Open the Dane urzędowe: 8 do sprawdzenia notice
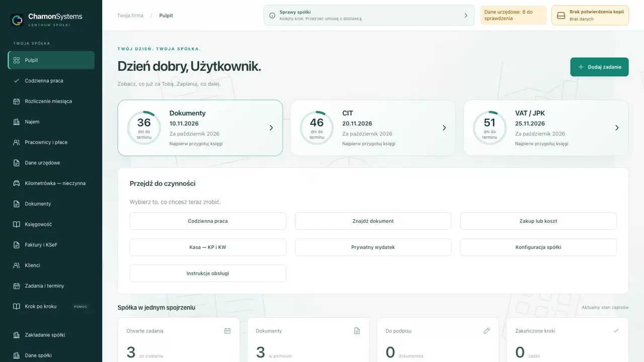The height and width of the screenshot is (362, 644). [x=513, y=16]
